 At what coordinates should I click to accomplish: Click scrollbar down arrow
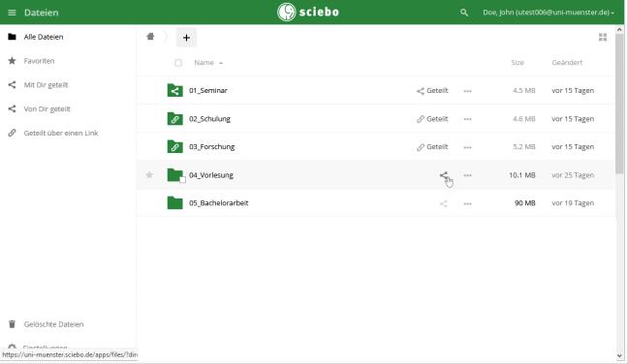(619, 355)
